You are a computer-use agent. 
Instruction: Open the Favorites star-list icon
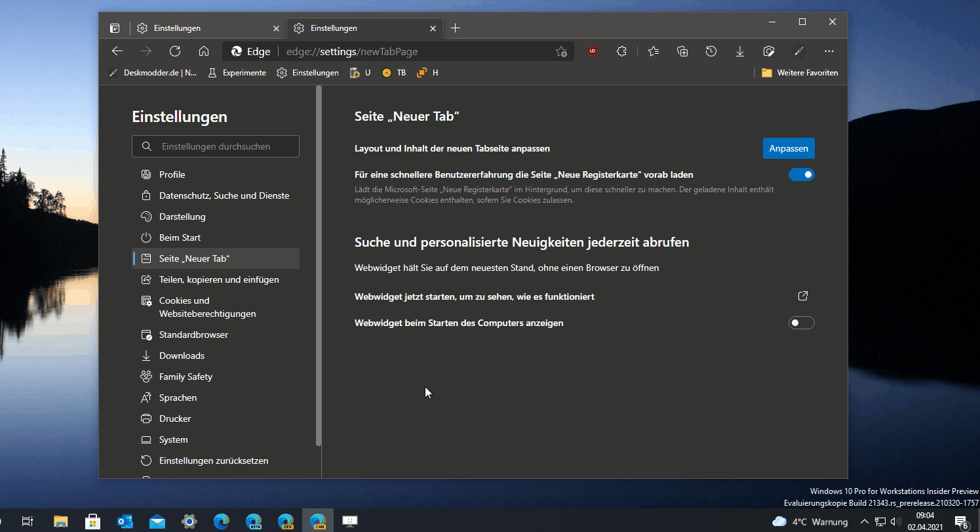click(x=653, y=51)
